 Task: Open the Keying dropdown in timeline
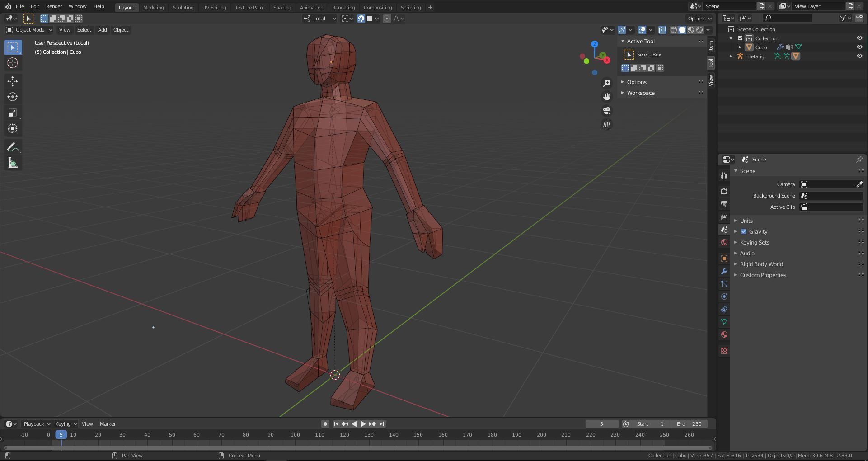tap(66, 424)
